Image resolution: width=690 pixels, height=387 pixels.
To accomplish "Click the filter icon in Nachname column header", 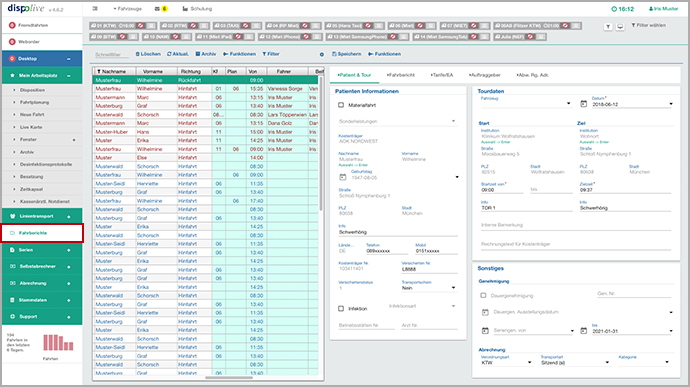I will (99, 71).
